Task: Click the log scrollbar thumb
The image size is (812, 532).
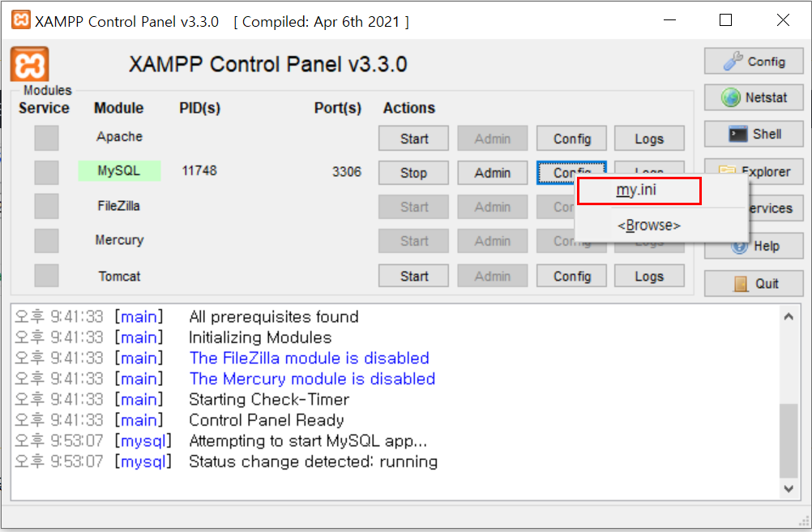Action: click(x=788, y=440)
